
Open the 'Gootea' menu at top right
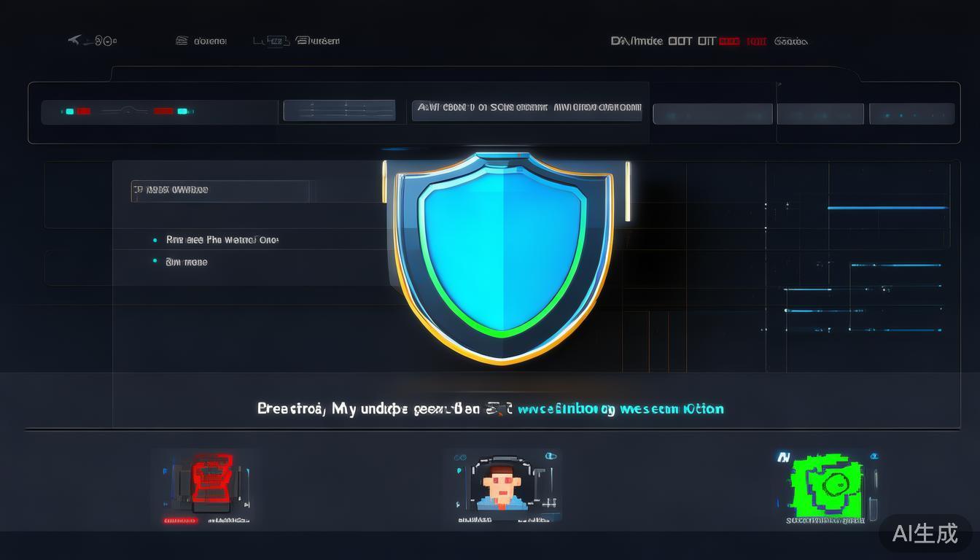790,42
